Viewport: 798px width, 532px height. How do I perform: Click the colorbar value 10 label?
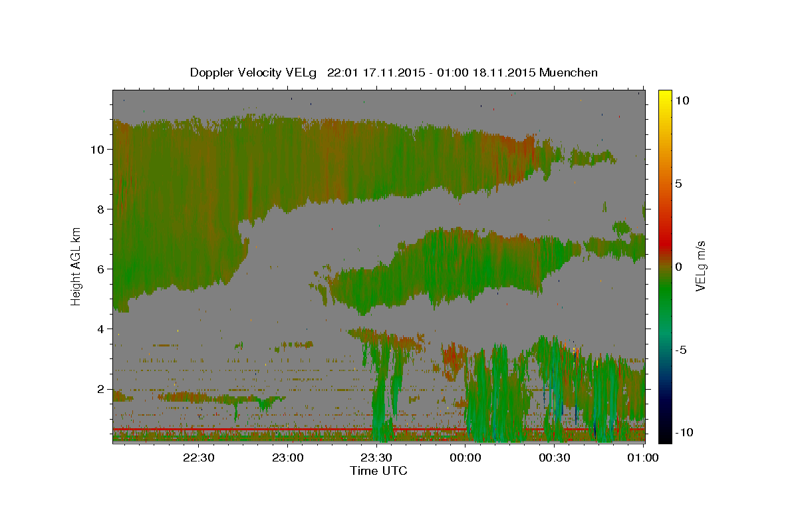pyautogui.click(x=682, y=100)
